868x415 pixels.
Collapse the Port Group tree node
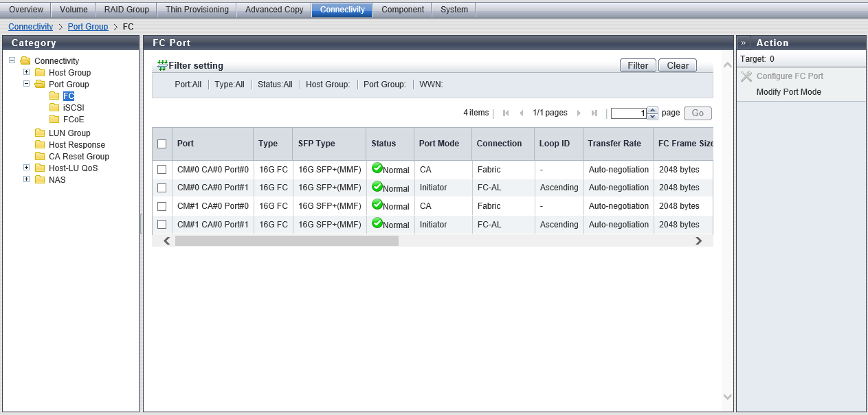26,84
